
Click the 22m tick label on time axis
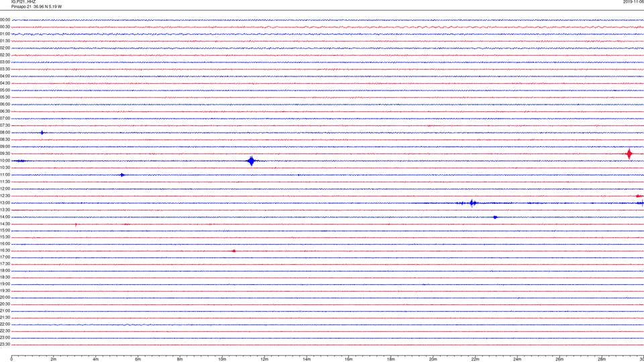click(x=475, y=359)
